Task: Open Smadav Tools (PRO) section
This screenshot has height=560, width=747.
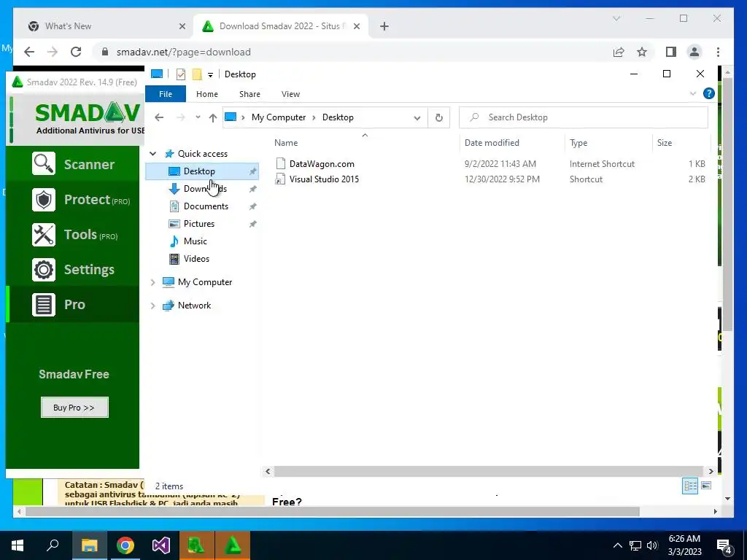Action: coord(73,235)
